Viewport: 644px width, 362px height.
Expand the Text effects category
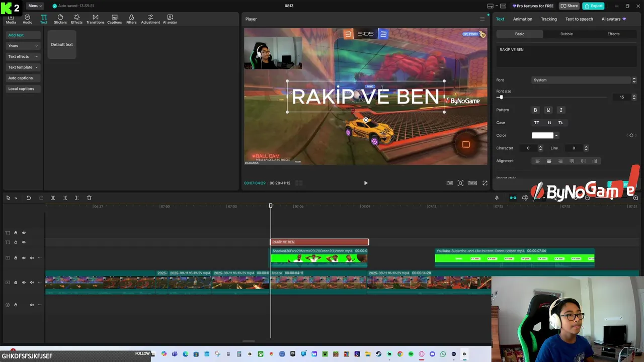pos(23,56)
